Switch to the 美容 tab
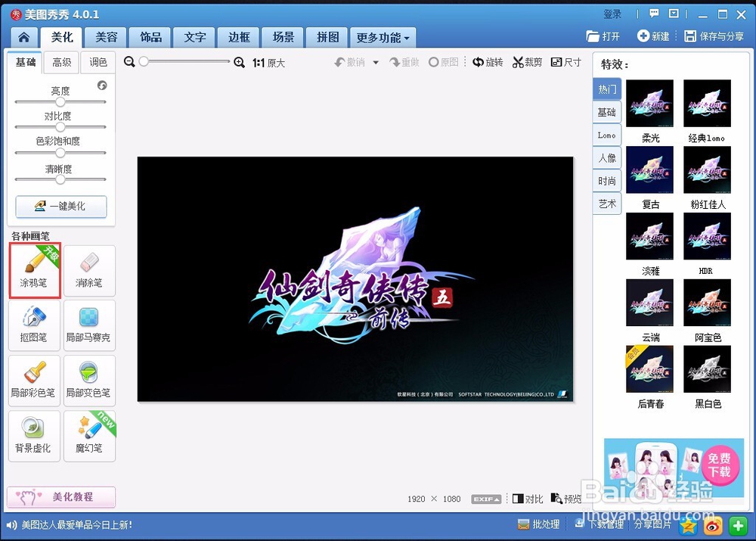 pos(107,37)
